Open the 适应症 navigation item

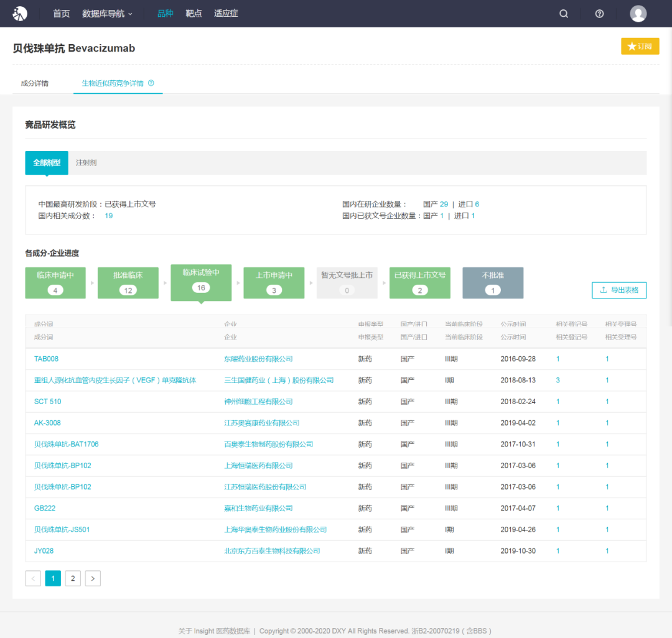226,14
